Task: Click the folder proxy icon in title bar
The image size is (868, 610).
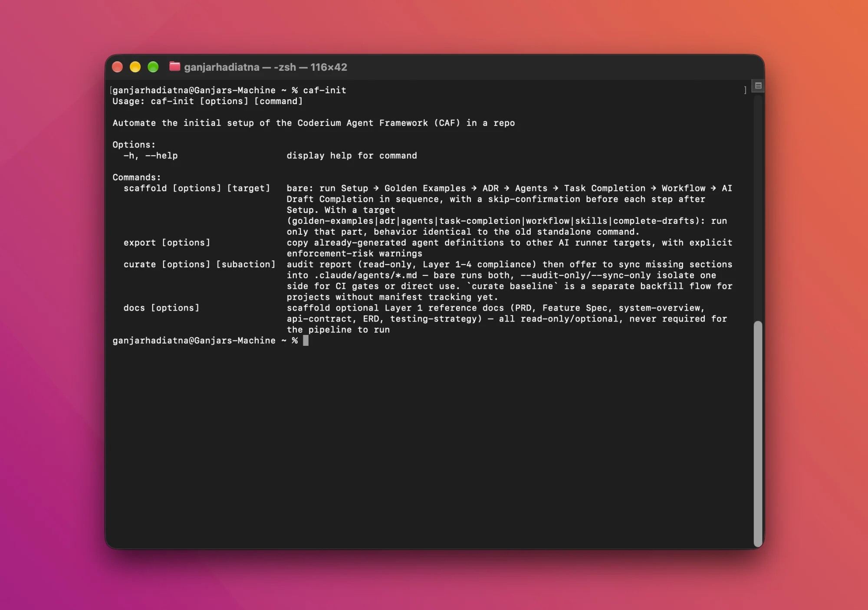Action: pyautogui.click(x=174, y=66)
